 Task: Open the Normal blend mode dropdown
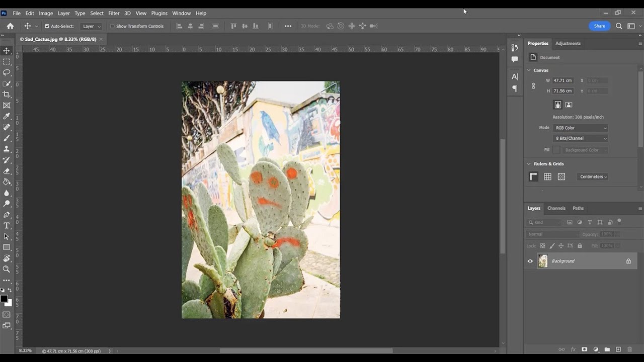[x=553, y=234]
